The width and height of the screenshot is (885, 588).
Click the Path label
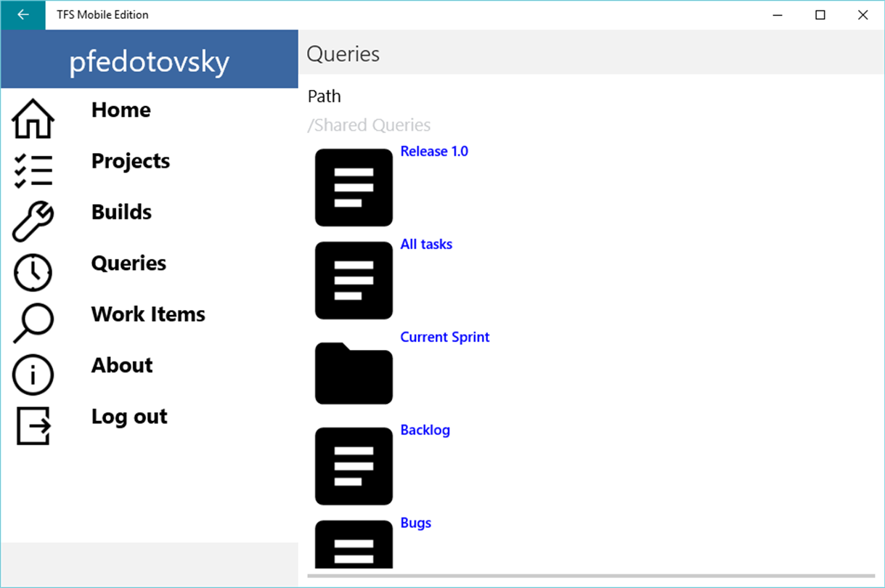click(325, 96)
